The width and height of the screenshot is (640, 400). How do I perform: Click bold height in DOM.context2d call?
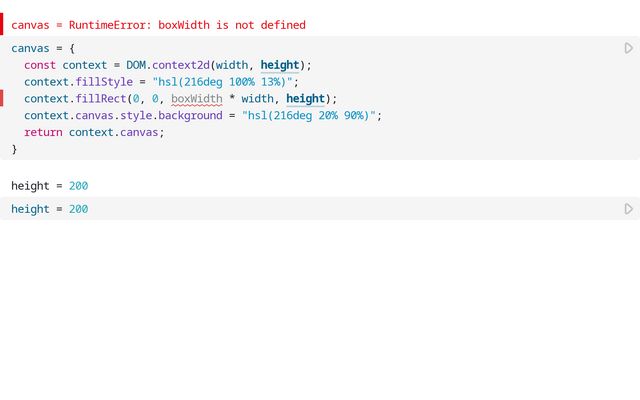tap(280, 65)
